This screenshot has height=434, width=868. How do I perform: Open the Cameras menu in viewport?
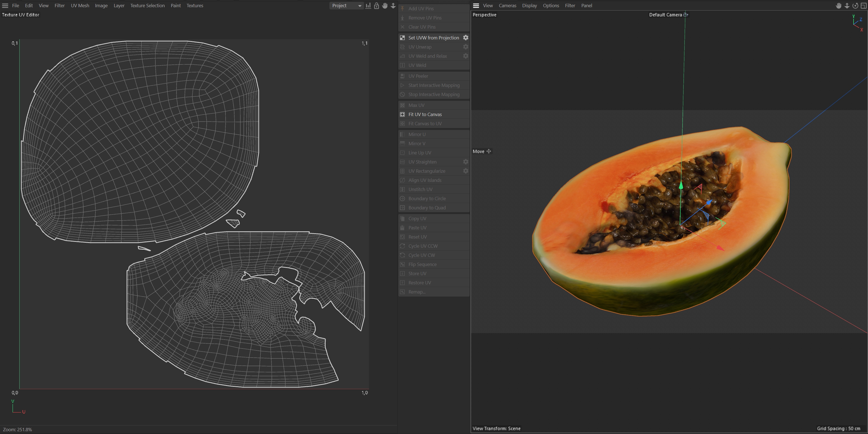coord(507,6)
